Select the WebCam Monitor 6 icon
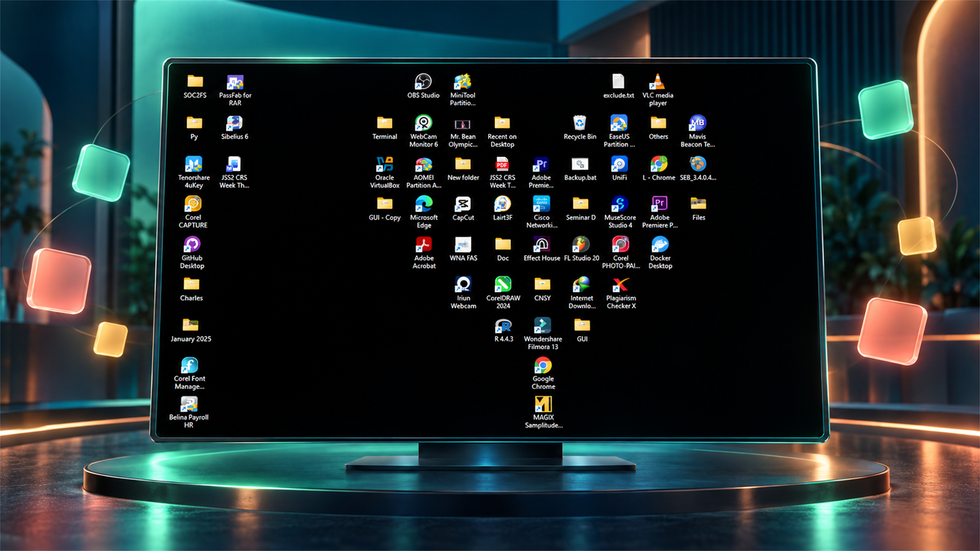This screenshot has height=551, width=980. (x=423, y=123)
